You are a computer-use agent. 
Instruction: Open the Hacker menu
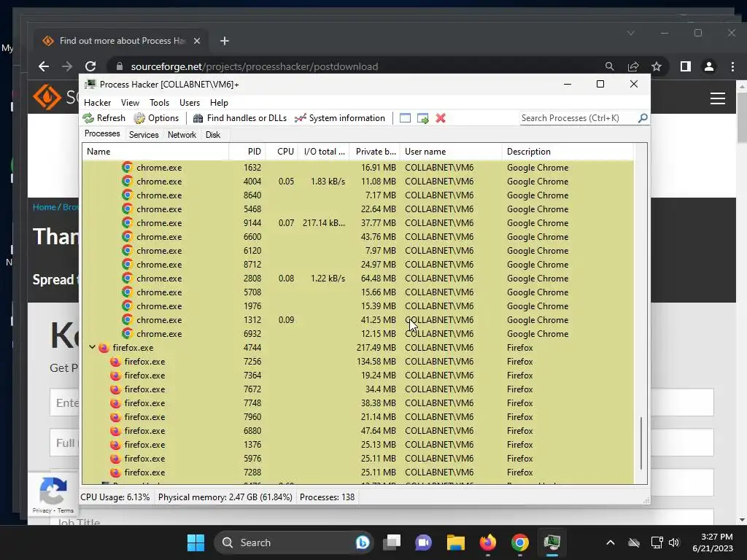(97, 103)
